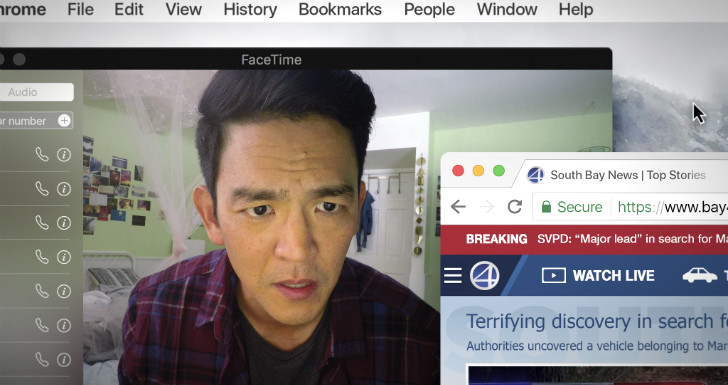Viewport: 728px width, 385px height.
Task: Click the BREAKING SVPD Major lead banner
Action: tap(584, 239)
